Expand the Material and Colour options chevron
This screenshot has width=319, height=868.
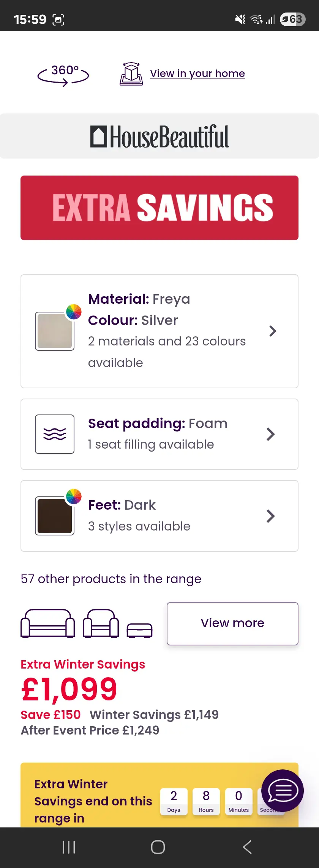pyautogui.click(x=272, y=331)
